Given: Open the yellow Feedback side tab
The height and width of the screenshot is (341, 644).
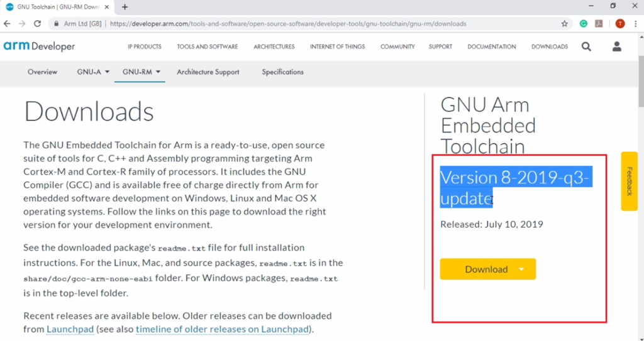Looking at the screenshot, I should [x=629, y=181].
